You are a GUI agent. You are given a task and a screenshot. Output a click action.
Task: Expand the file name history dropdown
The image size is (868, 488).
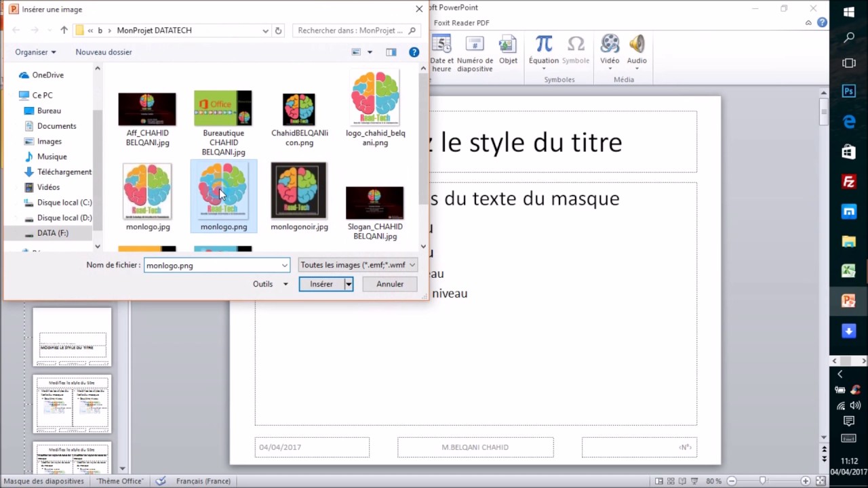coord(284,265)
